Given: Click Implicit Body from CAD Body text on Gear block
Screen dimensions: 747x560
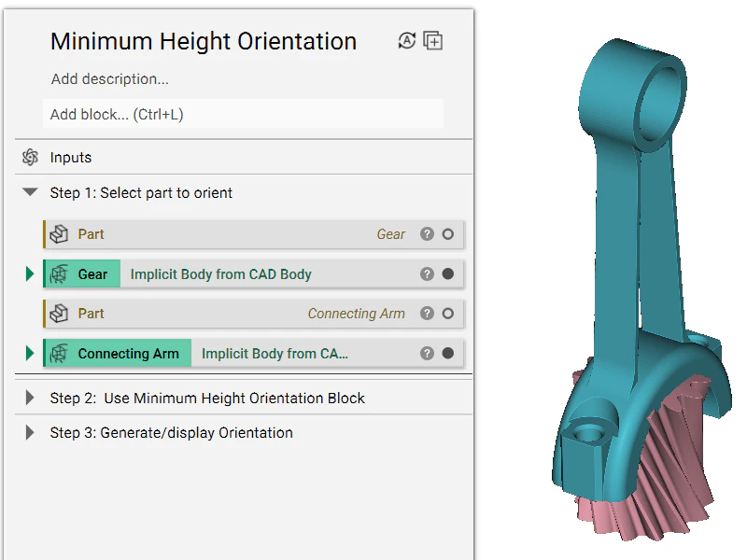Looking at the screenshot, I should [221, 274].
